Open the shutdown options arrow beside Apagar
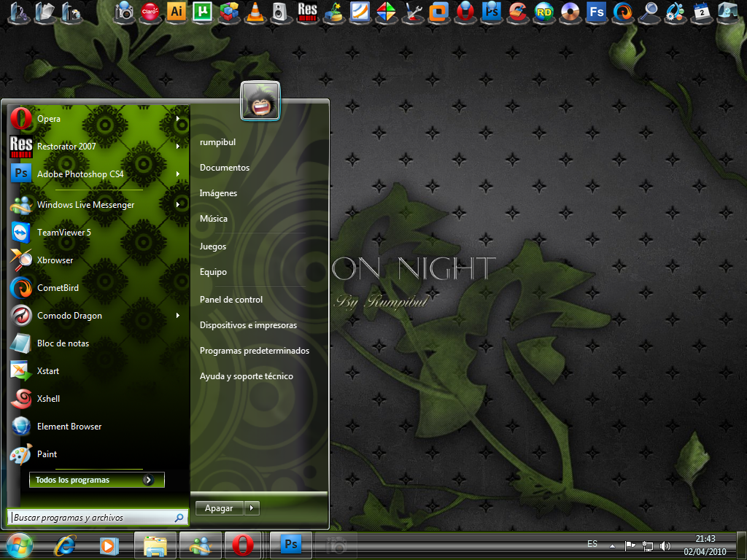747x560 pixels. pos(252,508)
